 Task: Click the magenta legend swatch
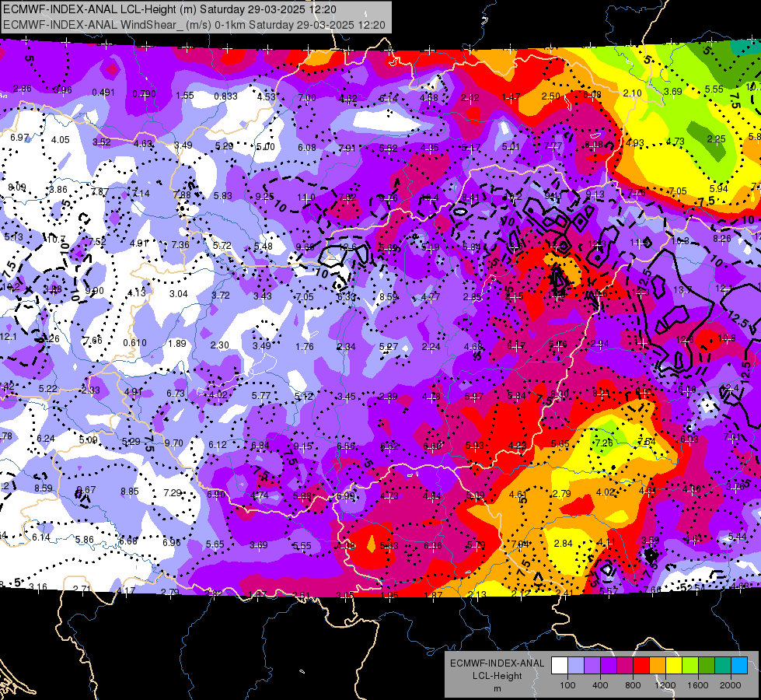tap(625, 666)
